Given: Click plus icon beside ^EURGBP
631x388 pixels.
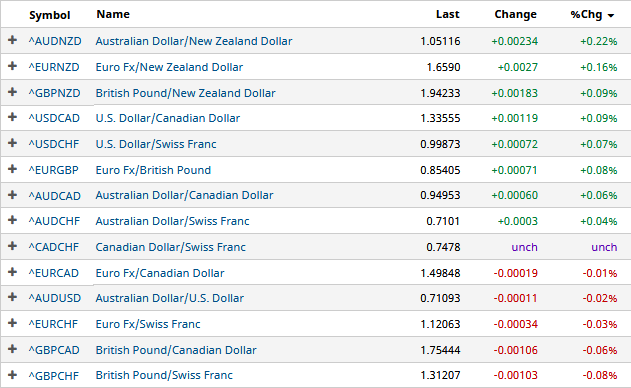Looking at the screenshot, I should 12,169.
